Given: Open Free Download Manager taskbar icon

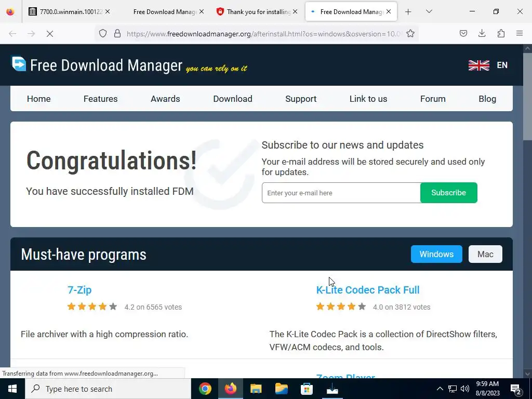Looking at the screenshot, I should pos(332,389).
